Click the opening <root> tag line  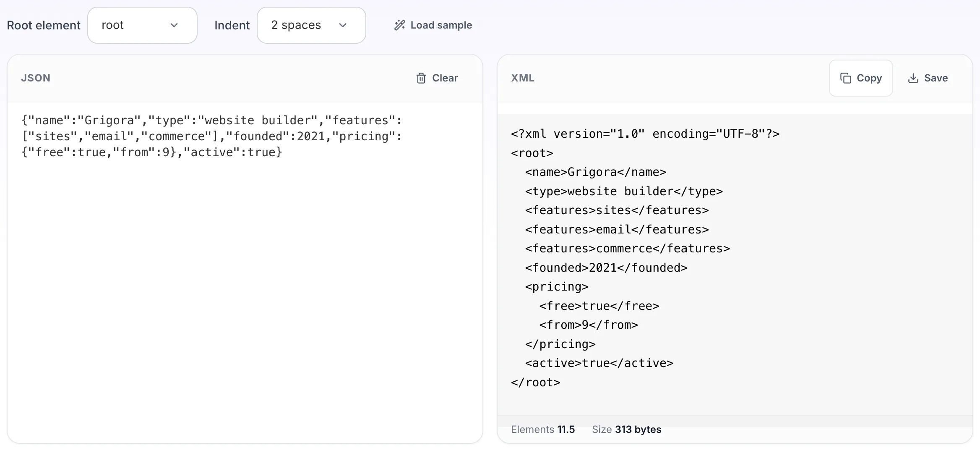click(532, 153)
